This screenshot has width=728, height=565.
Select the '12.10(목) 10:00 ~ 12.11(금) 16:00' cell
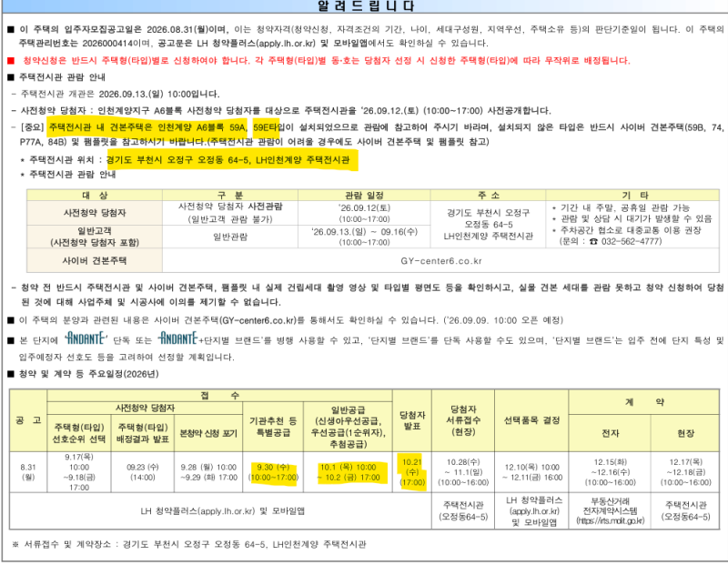[x=531, y=472]
